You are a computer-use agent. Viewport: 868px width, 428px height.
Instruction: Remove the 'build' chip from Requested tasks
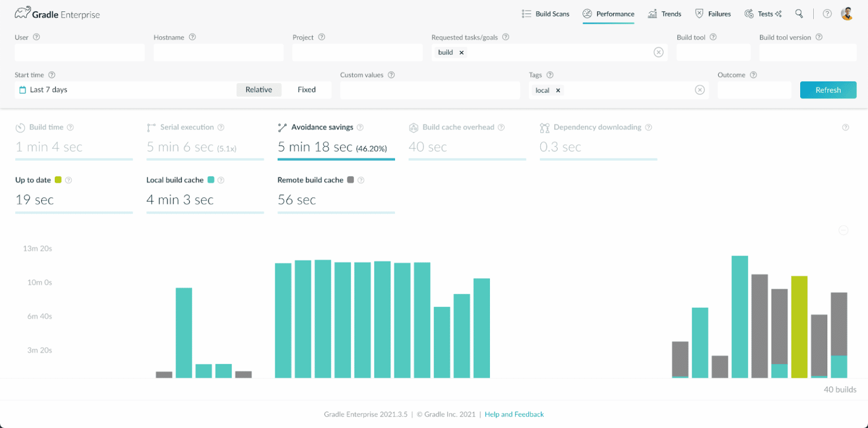pos(462,51)
